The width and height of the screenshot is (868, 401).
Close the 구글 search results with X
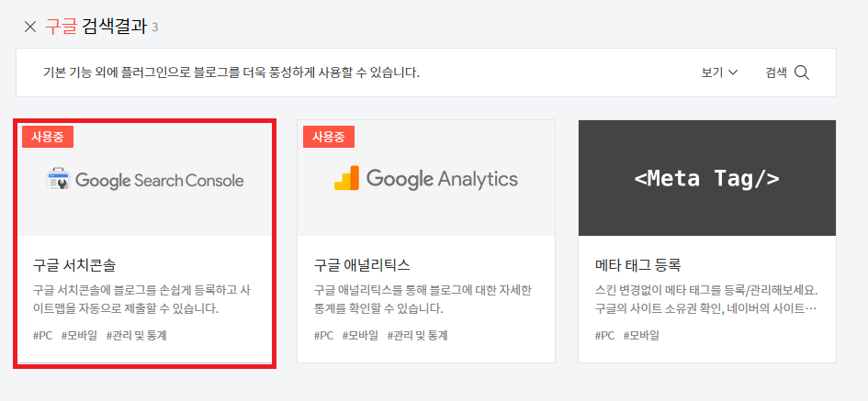click(30, 27)
